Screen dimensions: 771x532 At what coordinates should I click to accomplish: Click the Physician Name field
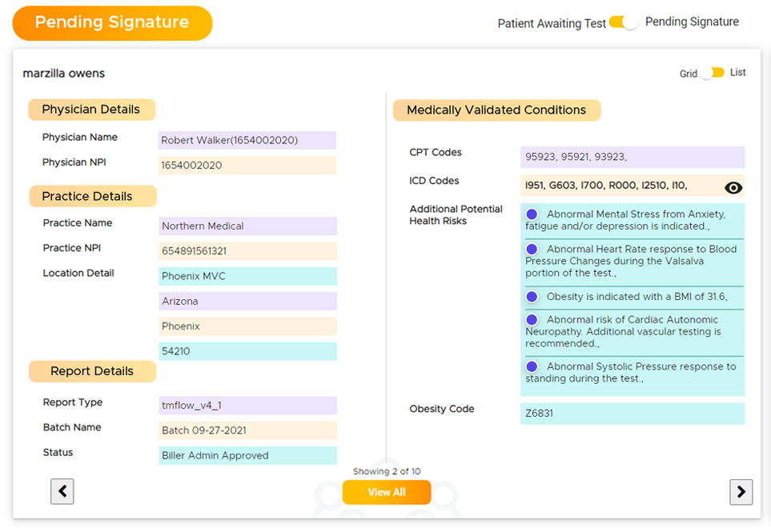(x=247, y=141)
